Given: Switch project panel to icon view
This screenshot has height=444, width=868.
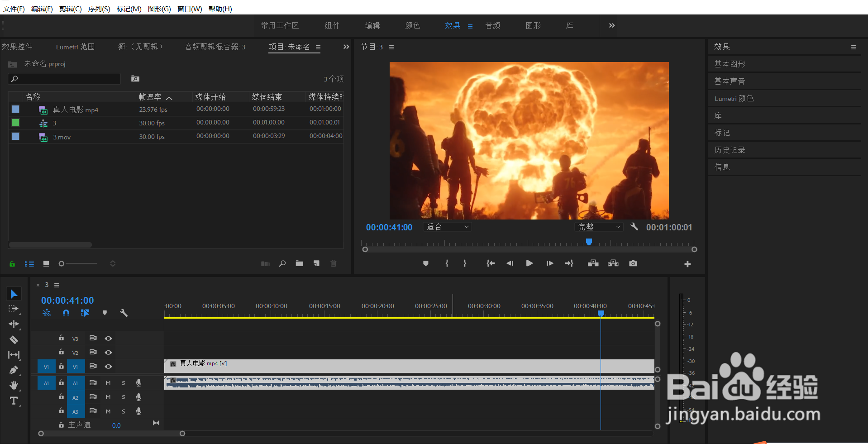Looking at the screenshot, I should click(46, 263).
